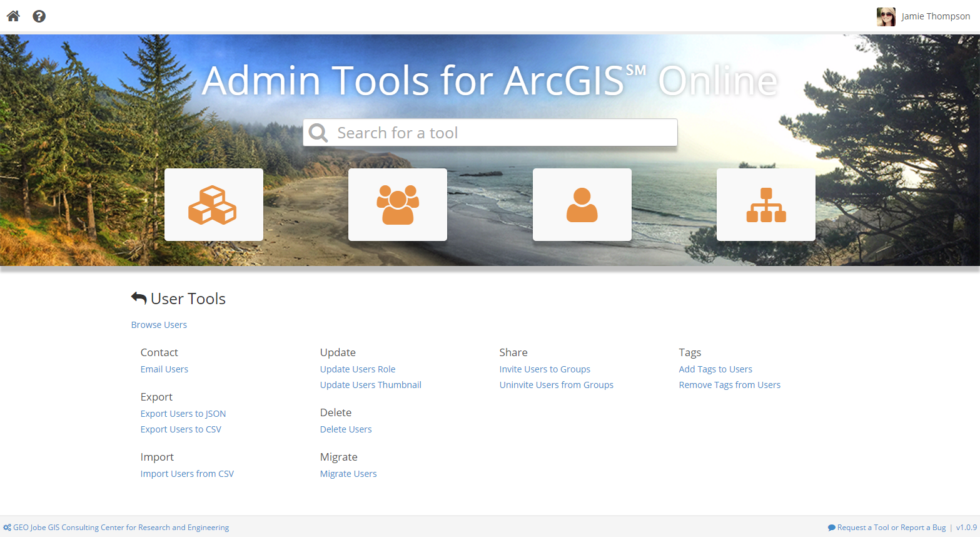Launch the Migrate Users tool
The height and width of the screenshot is (537, 980).
(348, 474)
